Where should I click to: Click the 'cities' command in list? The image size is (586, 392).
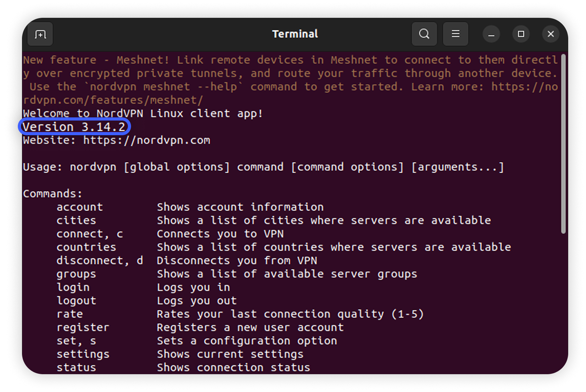(x=76, y=220)
